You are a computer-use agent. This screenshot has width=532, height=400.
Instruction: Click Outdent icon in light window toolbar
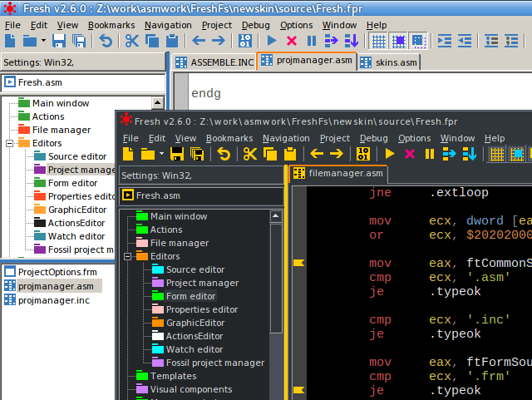pyautogui.click(x=465, y=41)
